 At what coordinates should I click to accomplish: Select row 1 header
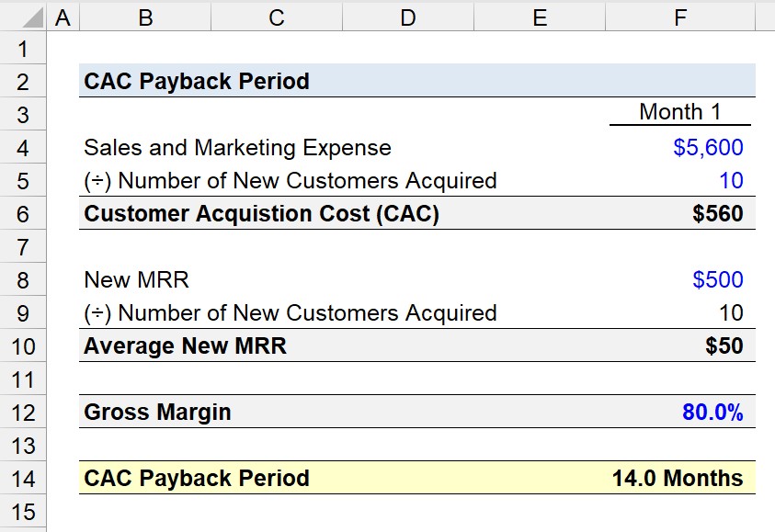click(x=23, y=48)
